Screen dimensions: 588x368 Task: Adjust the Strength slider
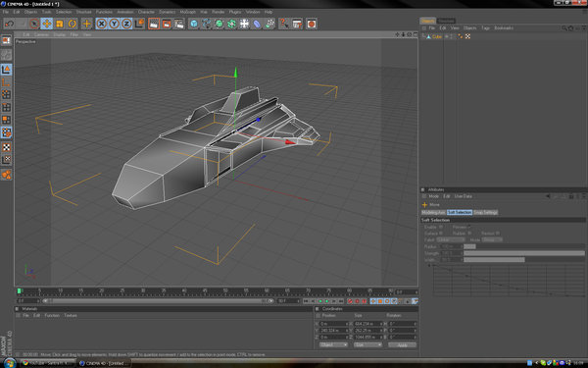pyautogui.click(x=524, y=253)
